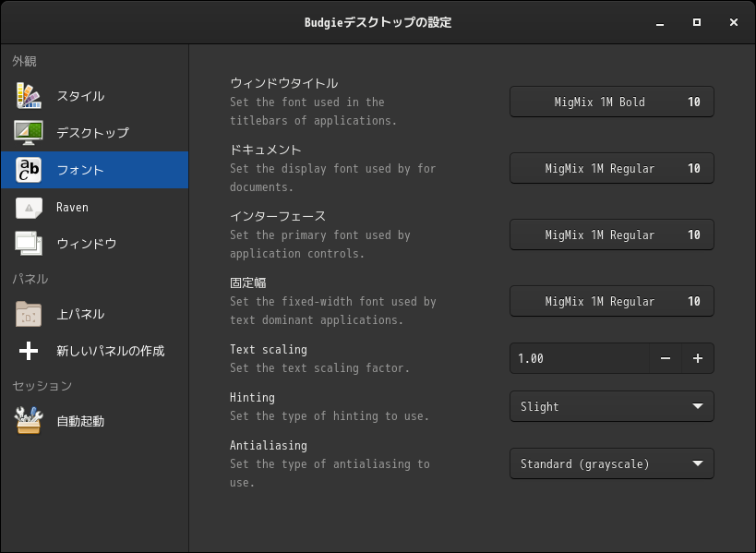Image resolution: width=756 pixels, height=553 pixels.
Task: Open font chooser for 固定幅
Action: 611,301
